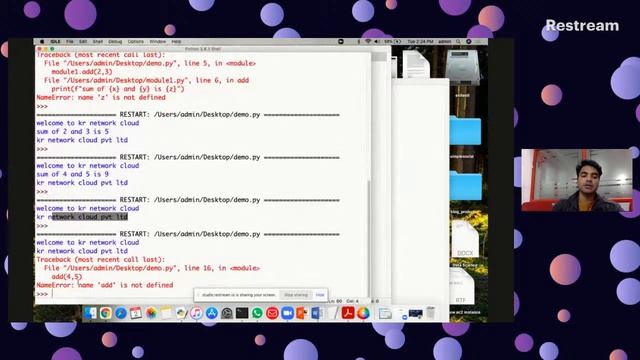The image size is (640, 360).
Task: Select the RTF file on desktop
Action: pyautogui.click(x=461, y=288)
